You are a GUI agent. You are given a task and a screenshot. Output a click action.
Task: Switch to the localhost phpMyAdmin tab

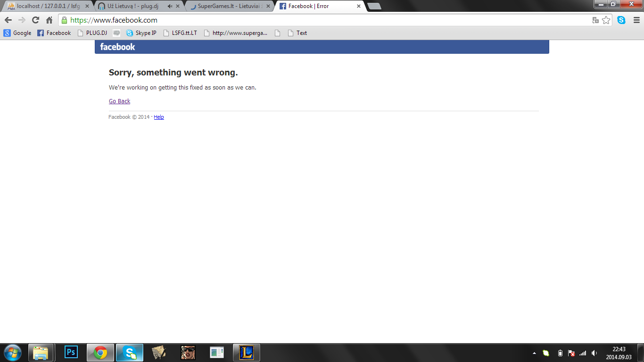pos(48,6)
